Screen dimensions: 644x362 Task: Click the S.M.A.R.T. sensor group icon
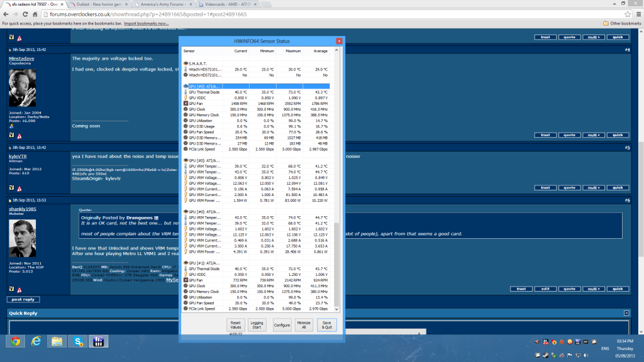186,63
